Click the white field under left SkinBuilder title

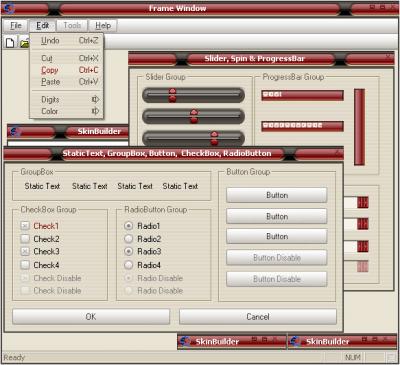click(68, 143)
